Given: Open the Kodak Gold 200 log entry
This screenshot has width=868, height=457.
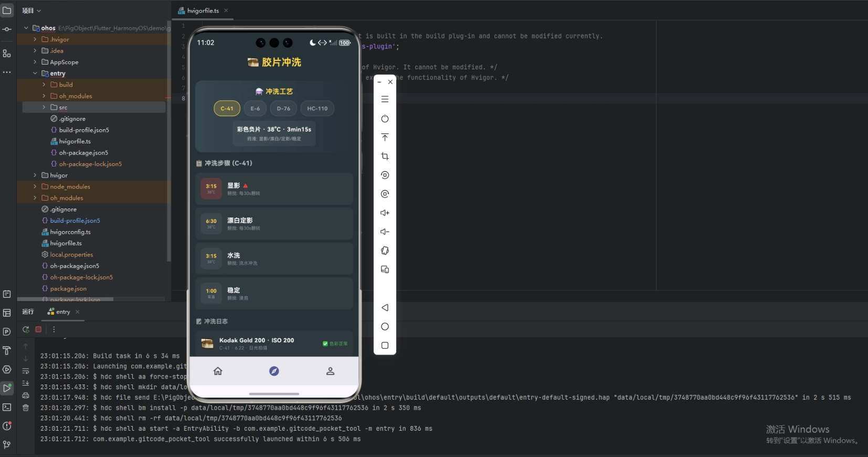Looking at the screenshot, I should 274,344.
